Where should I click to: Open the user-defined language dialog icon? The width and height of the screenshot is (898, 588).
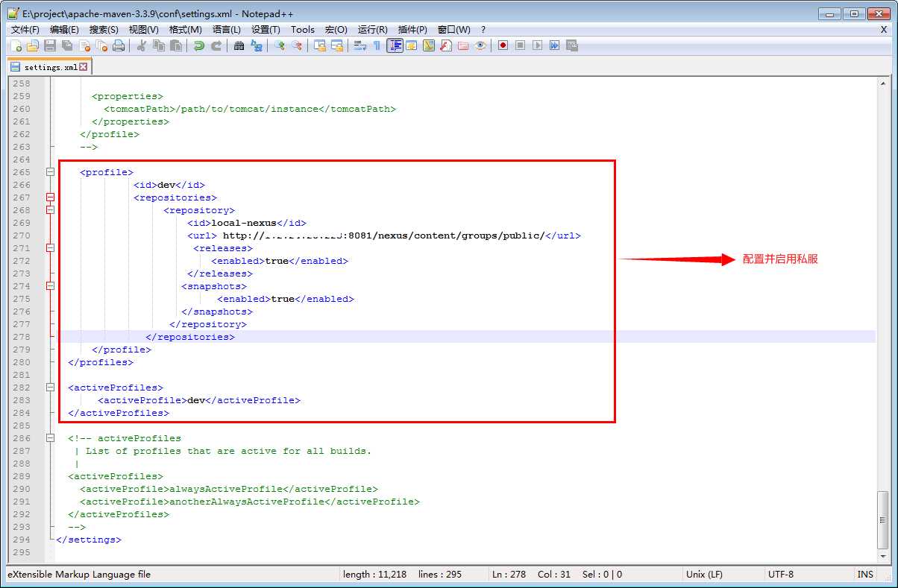[412, 45]
